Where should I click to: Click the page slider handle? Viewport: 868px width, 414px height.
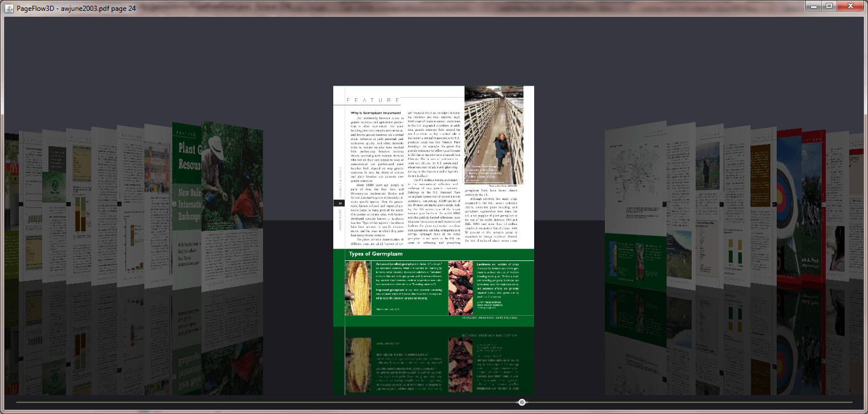(522, 403)
